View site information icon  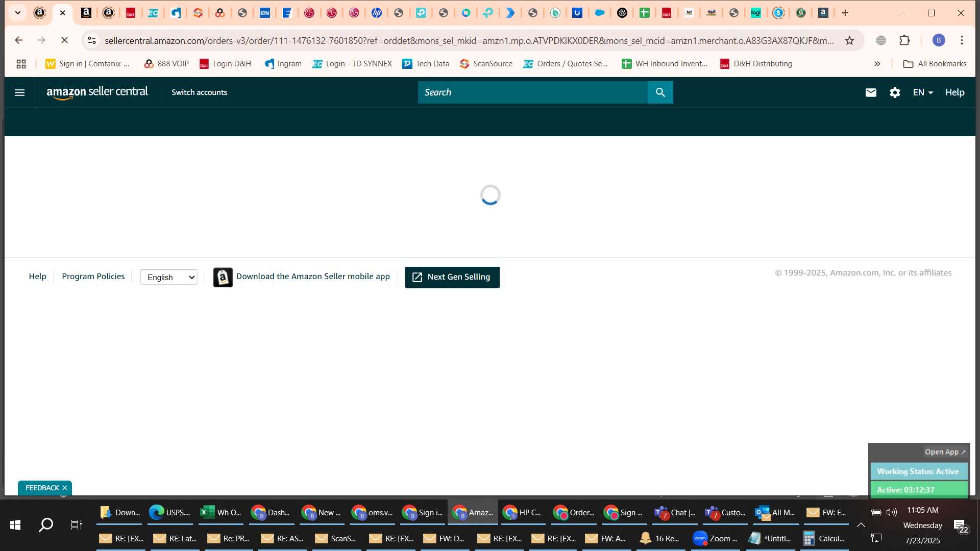click(91, 40)
